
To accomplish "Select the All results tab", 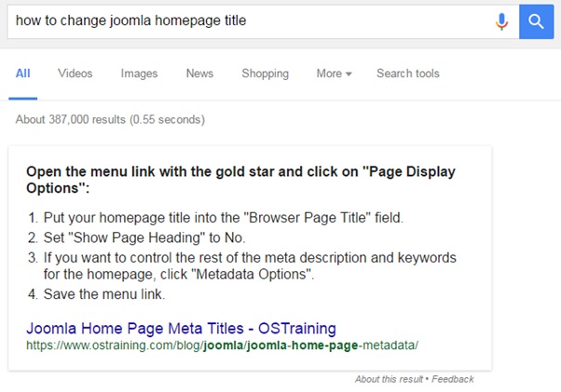I will 23,74.
